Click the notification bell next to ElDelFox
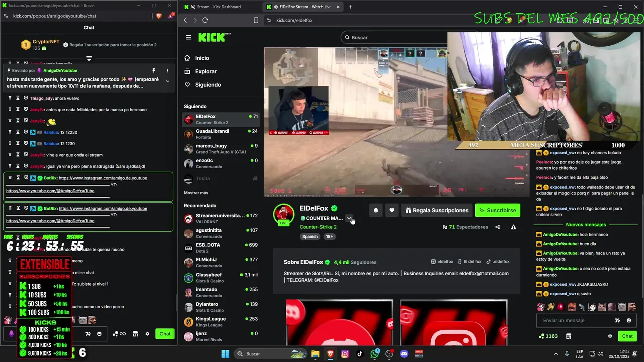 375,210
